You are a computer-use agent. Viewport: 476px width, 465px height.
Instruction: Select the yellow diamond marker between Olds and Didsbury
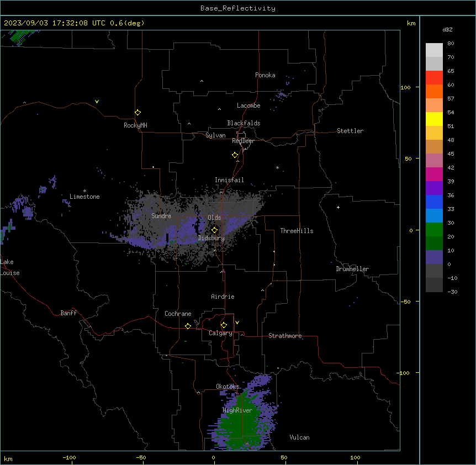pos(214,230)
